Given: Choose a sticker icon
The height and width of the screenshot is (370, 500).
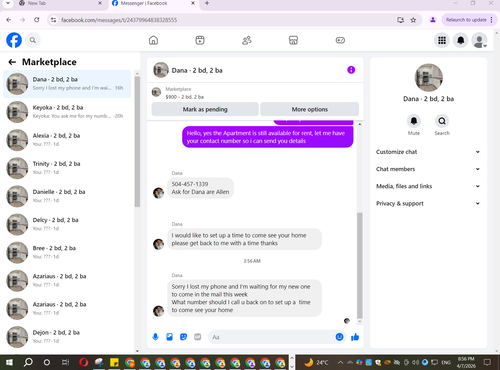Looking at the screenshot, I should click(183, 337).
